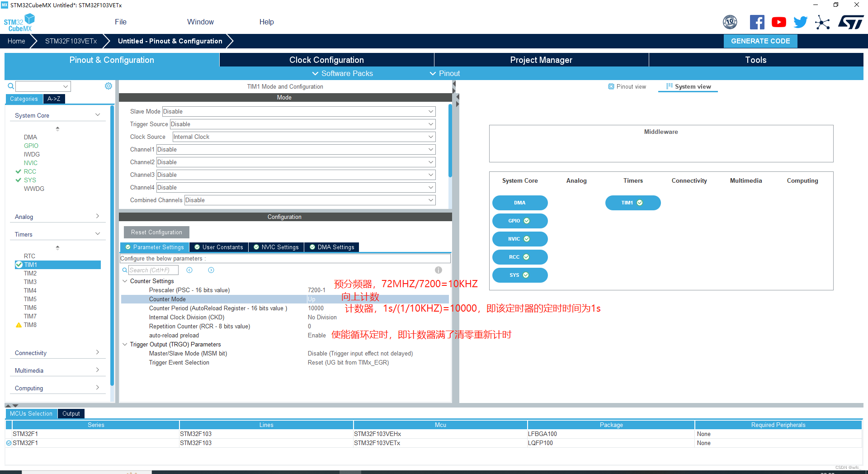The height and width of the screenshot is (474, 868).
Task: Switch to the Clock Configuration tab
Action: point(326,60)
